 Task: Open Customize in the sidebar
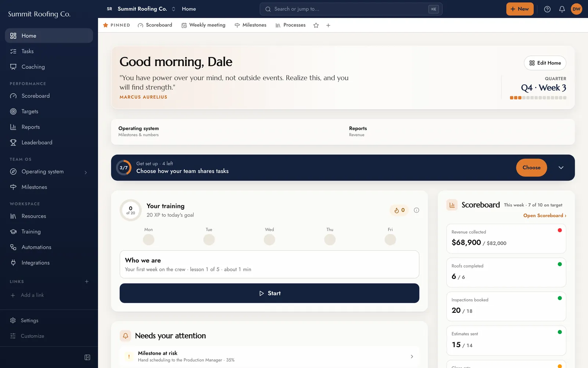tap(49, 336)
